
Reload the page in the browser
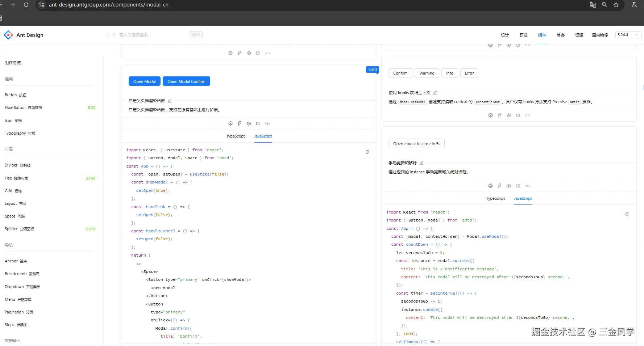coord(26,5)
